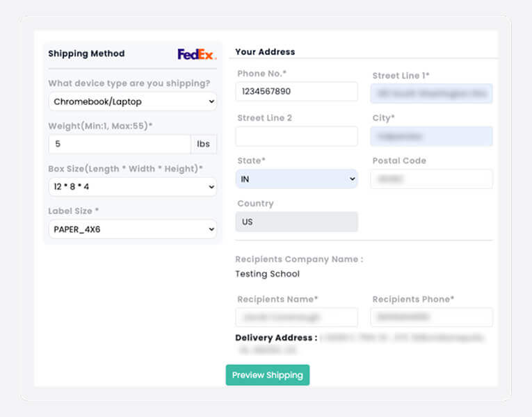Click the Delivery Address text
Image resolution: width=532 pixels, height=417 pixels.
[276, 338]
